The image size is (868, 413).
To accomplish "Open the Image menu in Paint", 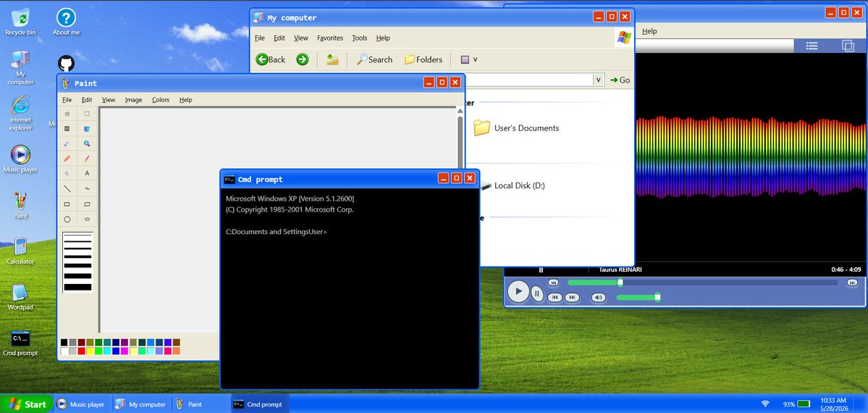I will [x=133, y=100].
